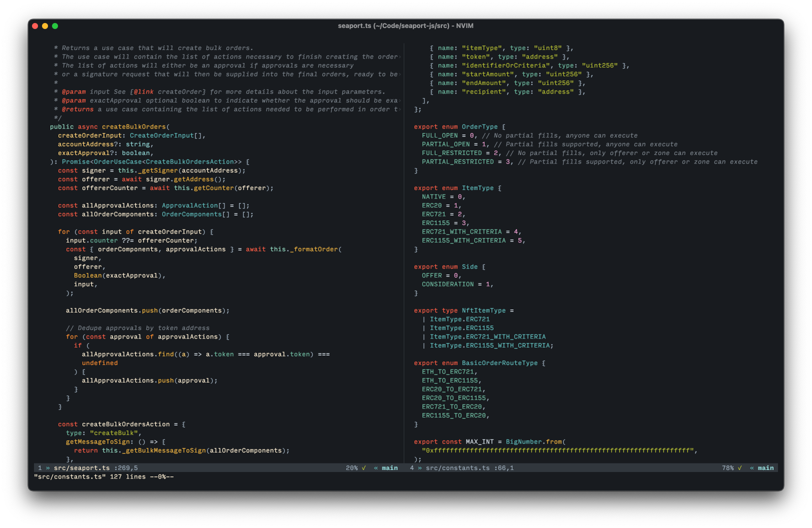Click window number 4 in right statusline
The image size is (812, 528).
[x=412, y=468]
